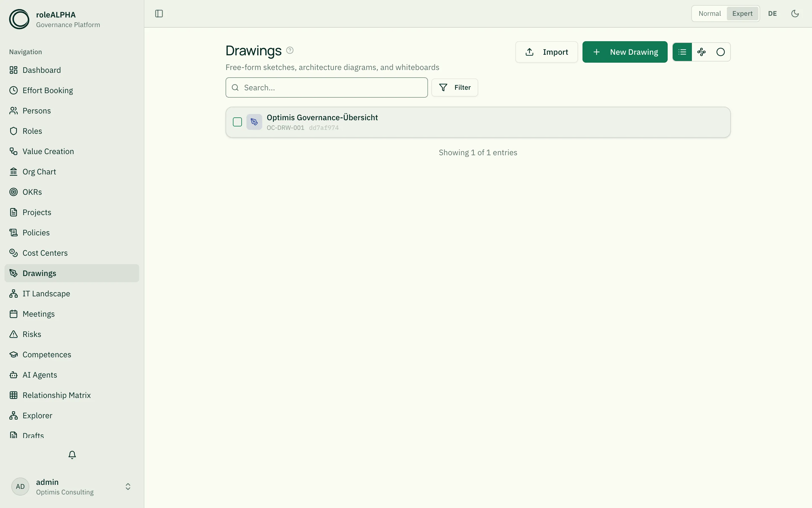Screen dimensions: 812x508
Task: Click the OC-DRW-001 identifier
Action: tap(285, 128)
